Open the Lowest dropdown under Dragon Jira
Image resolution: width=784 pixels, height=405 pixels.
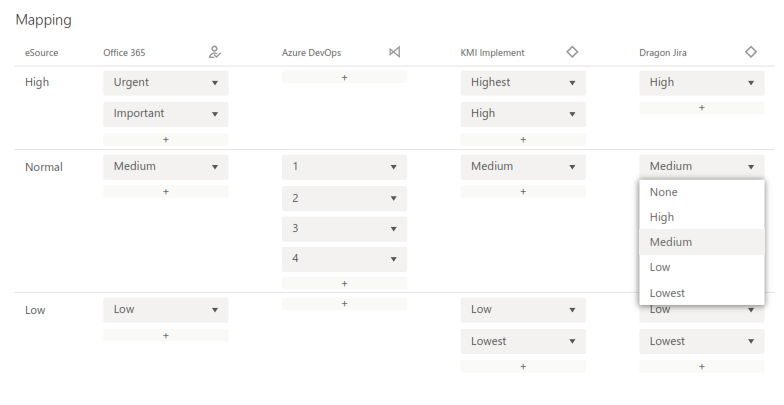701,342
